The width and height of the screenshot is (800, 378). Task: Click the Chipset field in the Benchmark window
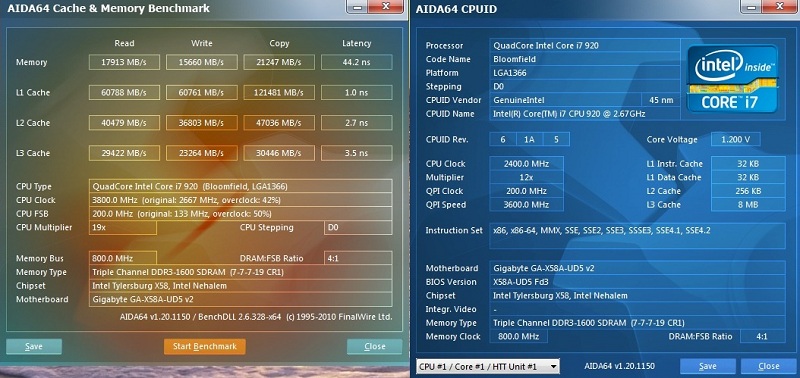240,286
